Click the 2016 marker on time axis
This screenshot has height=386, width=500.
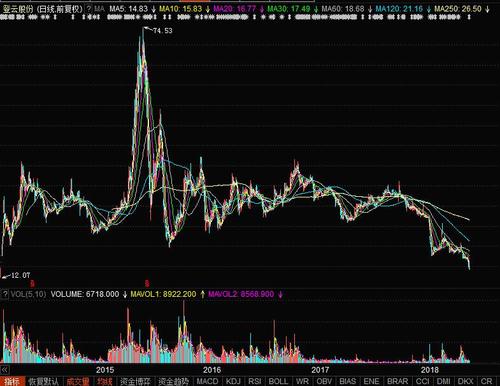pyautogui.click(x=212, y=370)
